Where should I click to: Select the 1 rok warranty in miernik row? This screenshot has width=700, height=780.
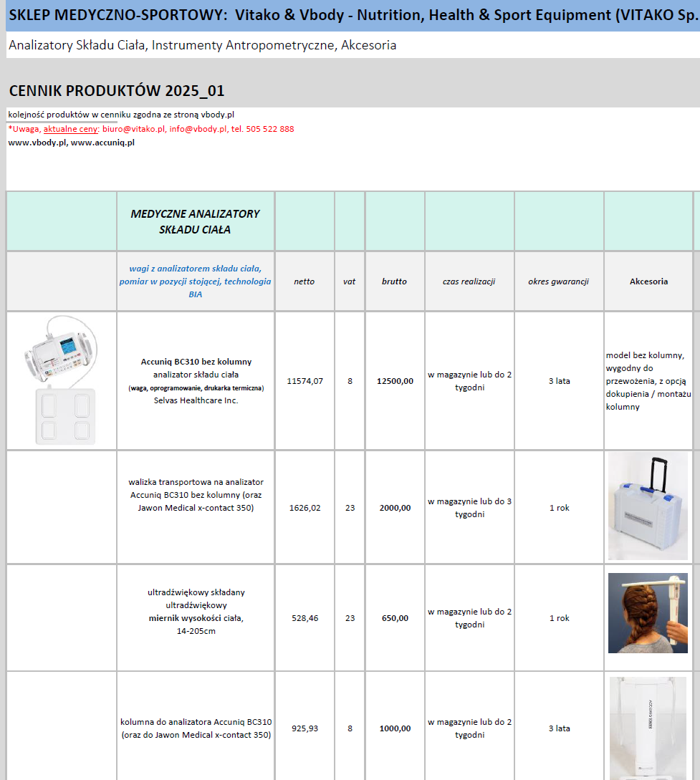click(x=559, y=617)
